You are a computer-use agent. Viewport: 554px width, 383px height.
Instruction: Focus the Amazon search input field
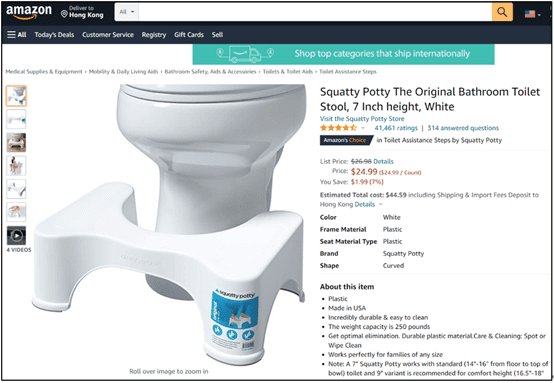point(315,12)
